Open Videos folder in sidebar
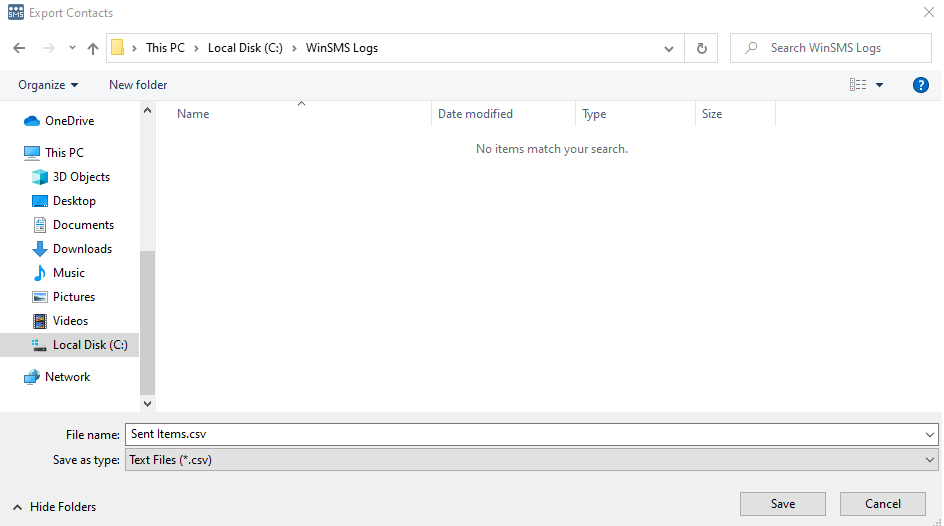This screenshot has width=944, height=526. [69, 321]
